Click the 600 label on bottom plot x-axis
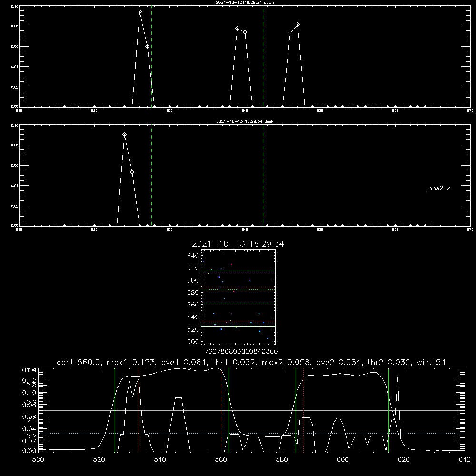Screen dimensions: 476x476 click(343, 460)
